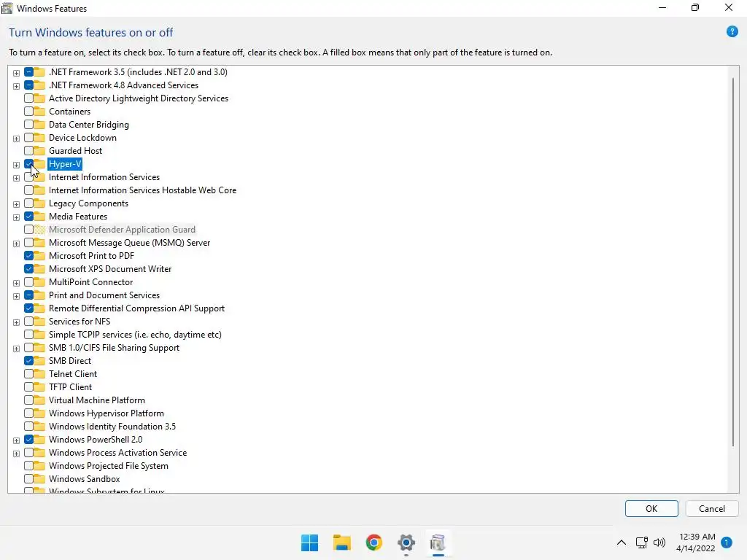747x560 pixels.
Task: Select "Microsoft Defender Application Guard" row
Action: click(122, 230)
